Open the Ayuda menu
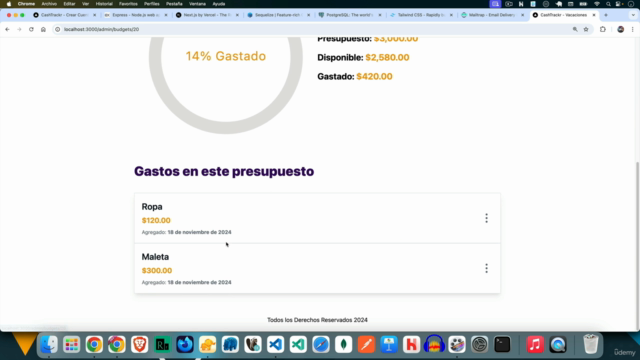Screen dimensions: 640x360 pyautogui.click(x=219, y=4)
